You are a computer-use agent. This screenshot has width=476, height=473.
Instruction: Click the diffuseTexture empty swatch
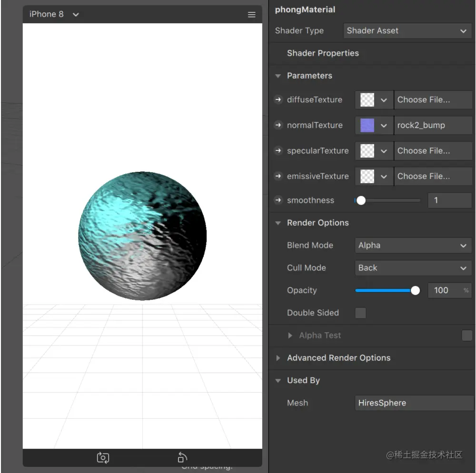(x=367, y=100)
